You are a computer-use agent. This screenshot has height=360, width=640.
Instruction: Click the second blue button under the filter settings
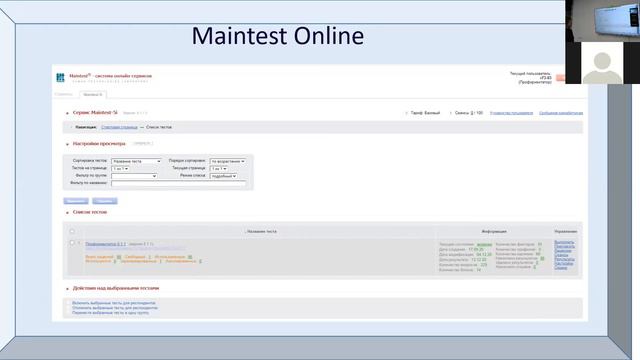105,201
